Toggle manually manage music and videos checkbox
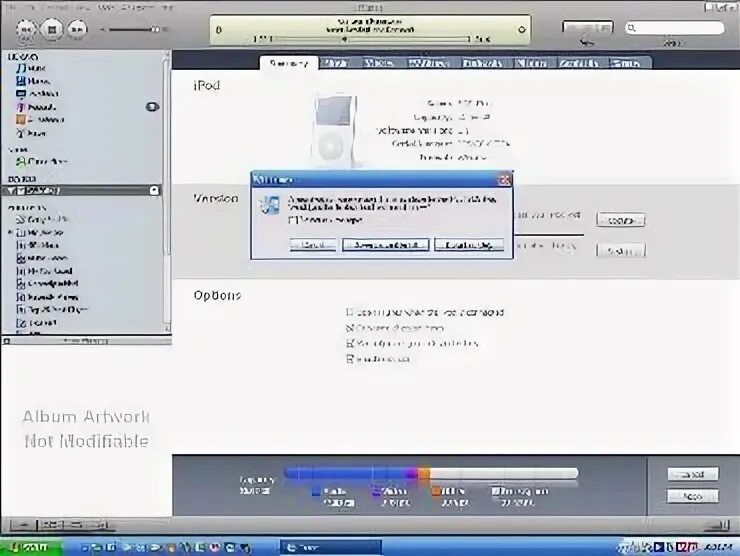The height and width of the screenshot is (556, 740). coord(350,343)
